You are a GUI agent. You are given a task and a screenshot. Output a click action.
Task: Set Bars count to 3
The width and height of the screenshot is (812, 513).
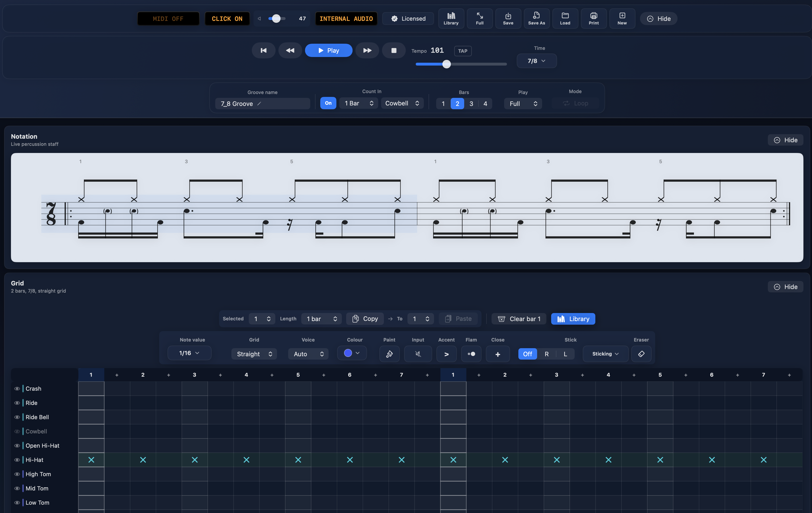point(471,104)
